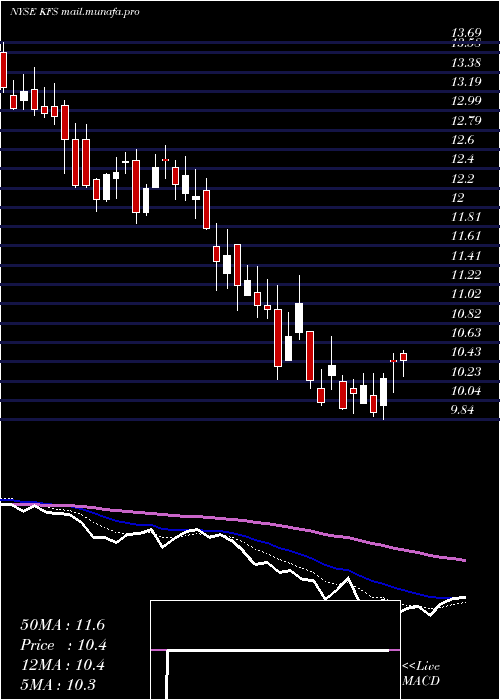
Task: Click the 12MA : 10.4 readout
Action: click(62, 665)
